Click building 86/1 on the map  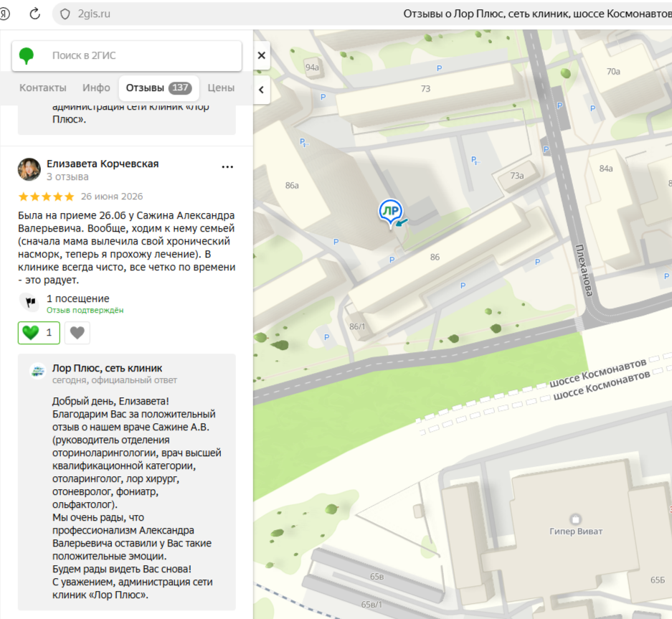(357, 326)
